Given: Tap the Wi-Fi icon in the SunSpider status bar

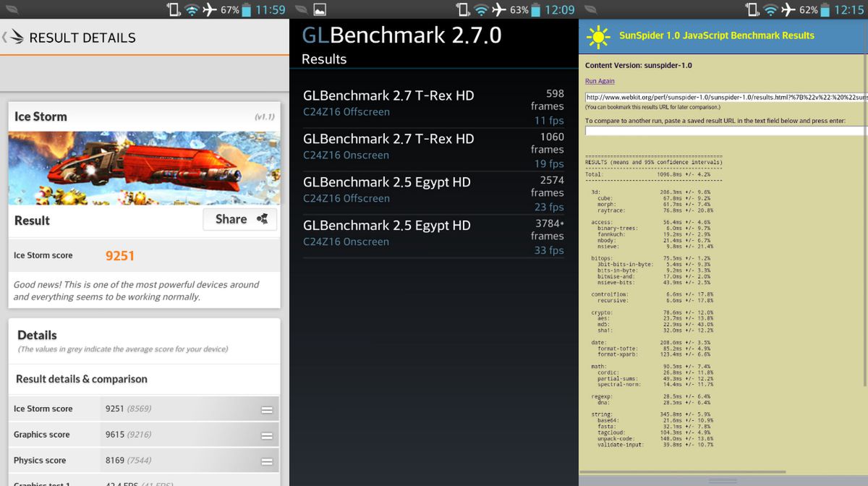Looking at the screenshot, I should tap(770, 9).
